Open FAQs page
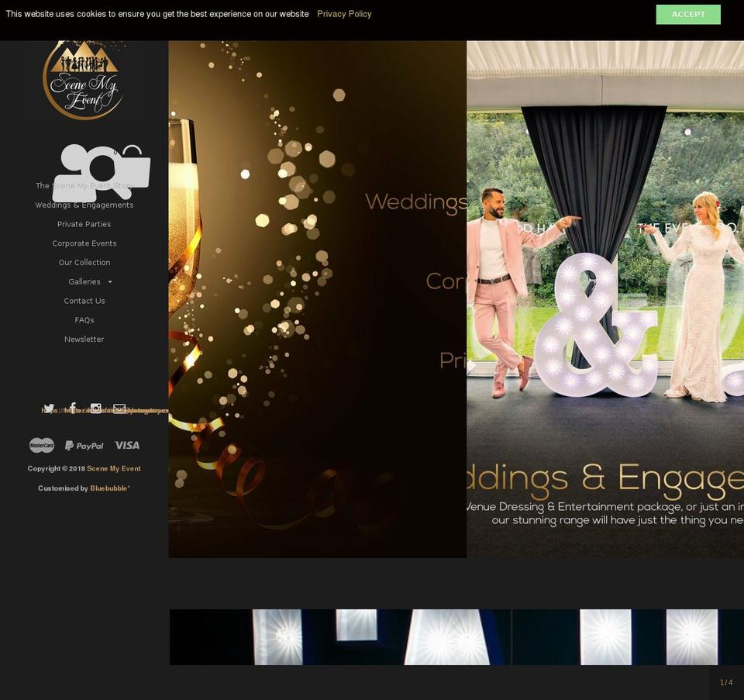 tap(84, 320)
